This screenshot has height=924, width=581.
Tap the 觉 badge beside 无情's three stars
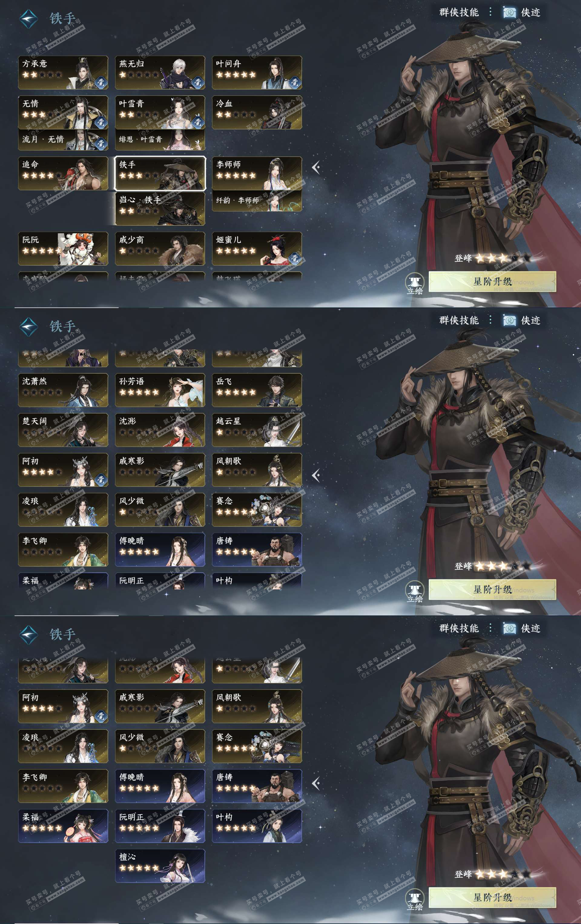101,122
